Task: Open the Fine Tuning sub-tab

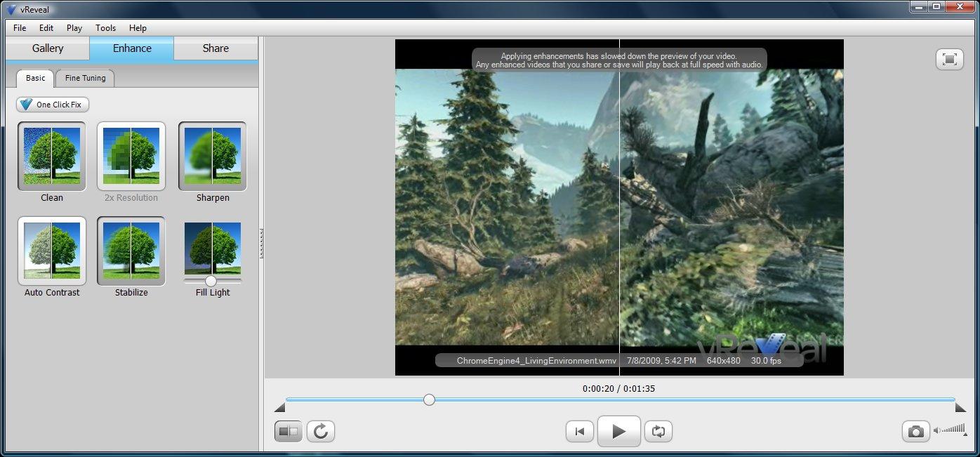Action: point(85,78)
